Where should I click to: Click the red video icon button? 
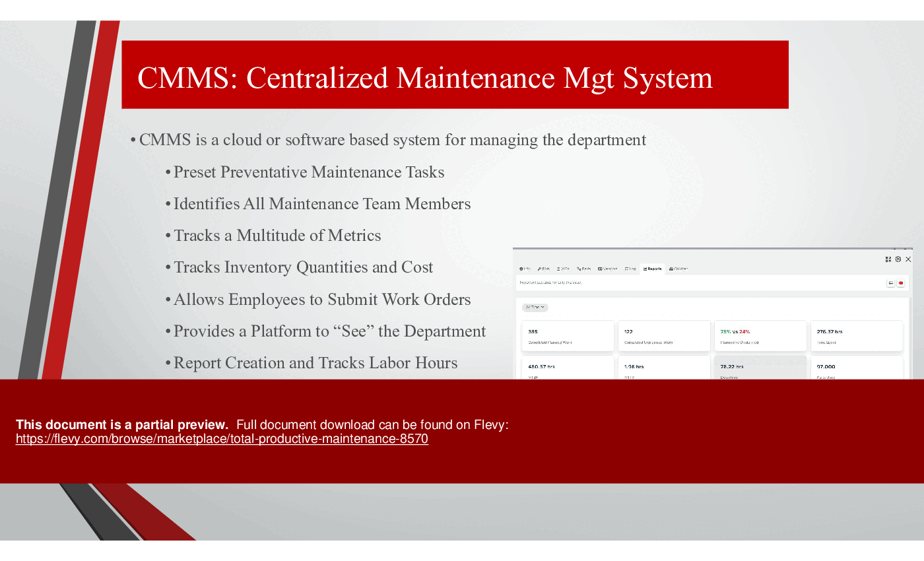pyautogui.click(x=901, y=283)
